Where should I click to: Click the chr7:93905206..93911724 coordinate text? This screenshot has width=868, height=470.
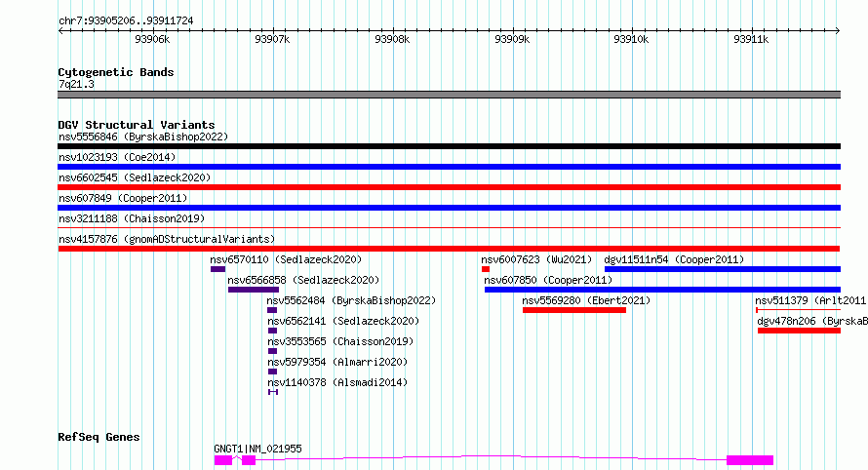pos(126,21)
